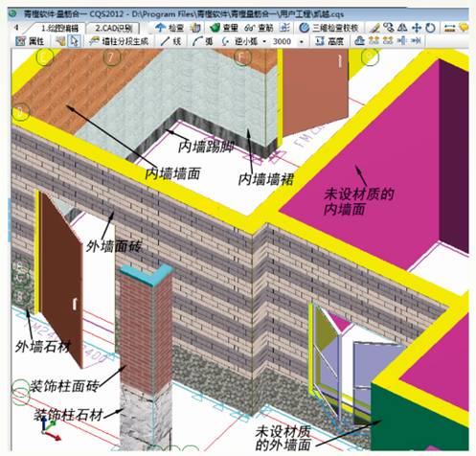
Task: Select the 线 line drawing tool
Action: [x=170, y=41]
